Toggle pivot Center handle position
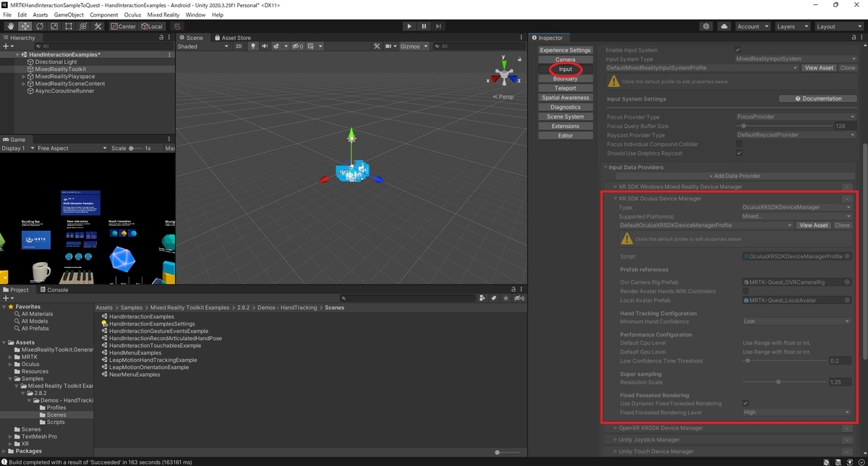Screen dimensions: 868x466 pyautogui.click(x=123, y=26)
